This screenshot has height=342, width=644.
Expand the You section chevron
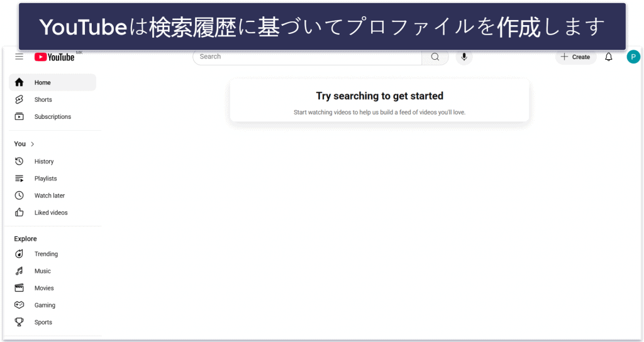pyautogui.click(x=33, y=144)
